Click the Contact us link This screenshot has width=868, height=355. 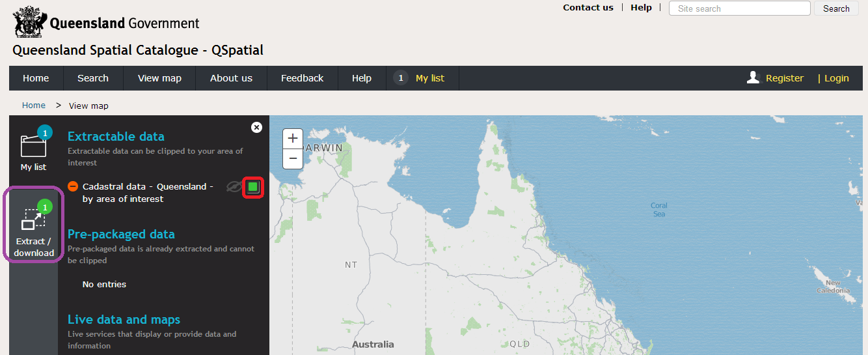(x=588, y=8)
